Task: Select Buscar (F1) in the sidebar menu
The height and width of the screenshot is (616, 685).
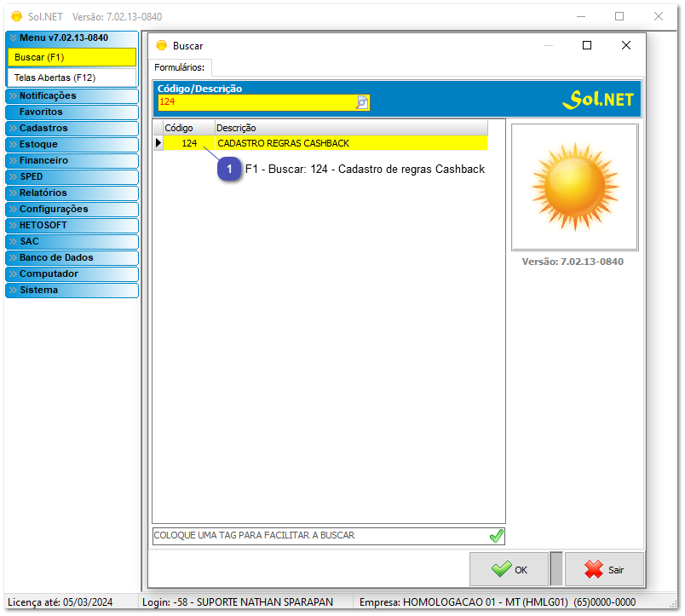Action: 72,57
